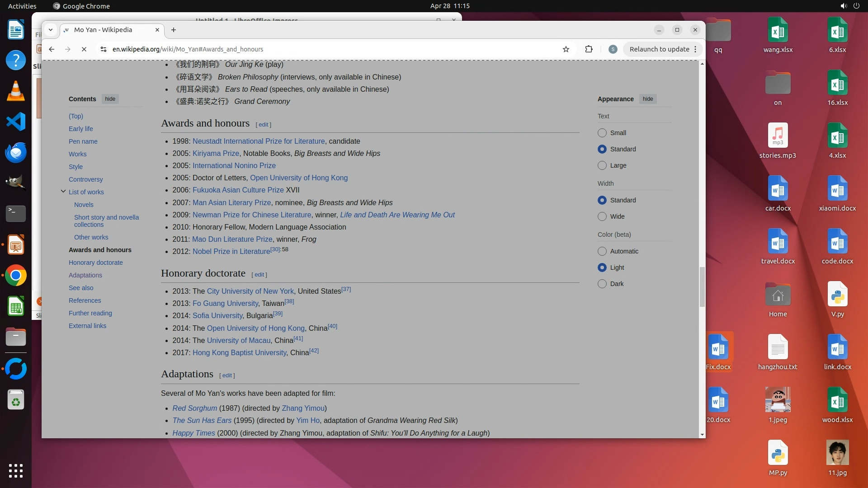Viewport: 868px width, 488px height.
Task: Collapse List of works in contents
Action: [x=63, y=192]
